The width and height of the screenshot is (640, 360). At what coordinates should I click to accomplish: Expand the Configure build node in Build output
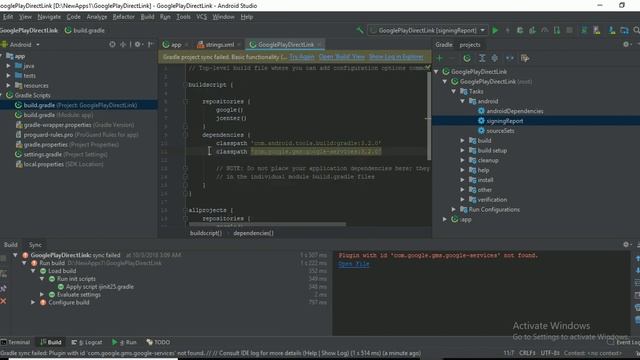(x=33, y=302)
